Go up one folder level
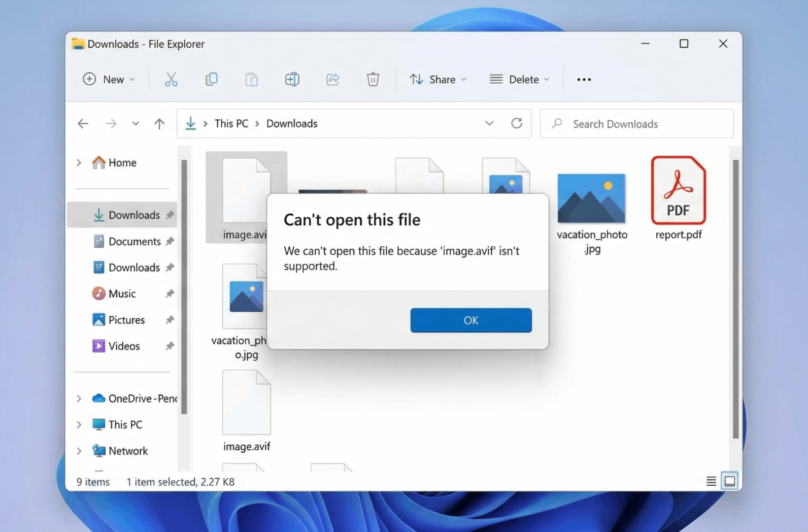808x532 pixels. 159,123
